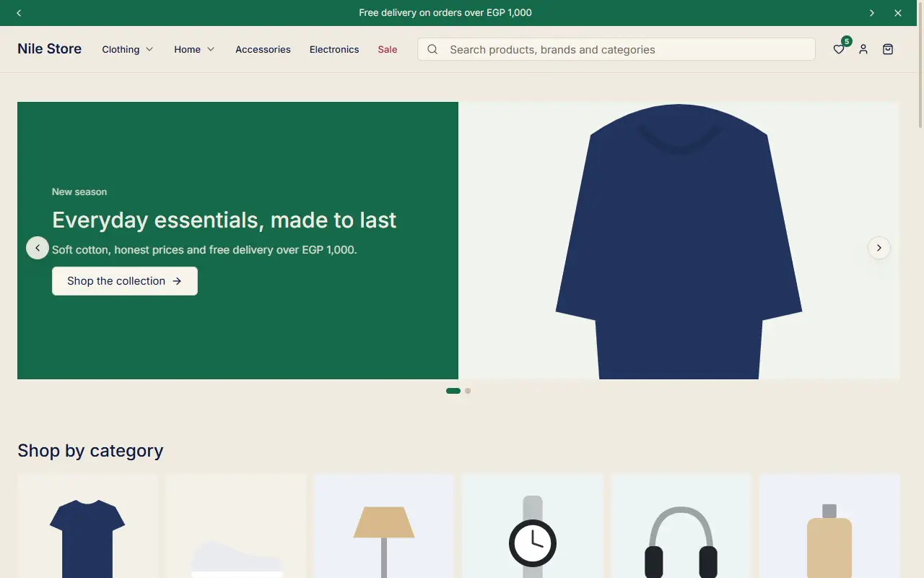Go to Nile Store homepage logo

point(49,49)
